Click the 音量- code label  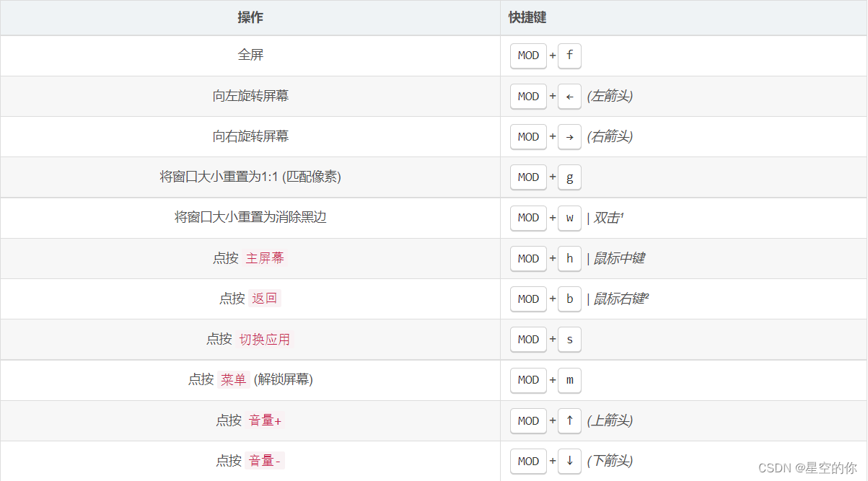(x=265, y=461)
